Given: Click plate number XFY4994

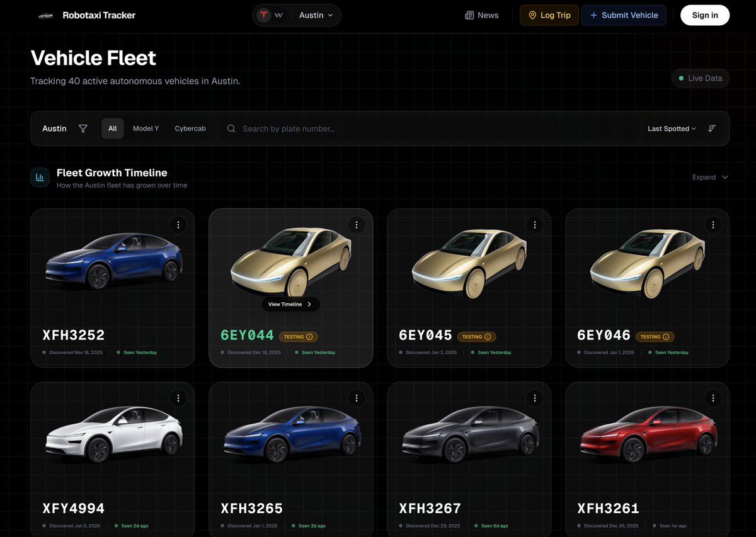Looking at the screenshot, I should (x=74, y=509).
